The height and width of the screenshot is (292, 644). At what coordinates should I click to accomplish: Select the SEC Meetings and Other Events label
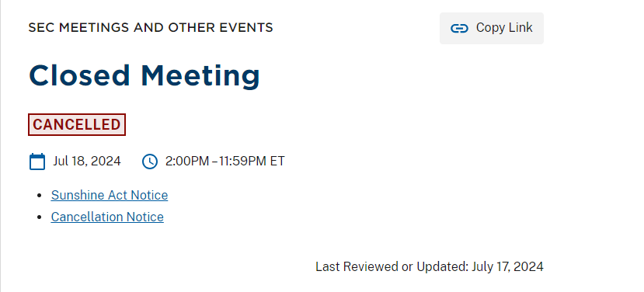tap(151, 27)
